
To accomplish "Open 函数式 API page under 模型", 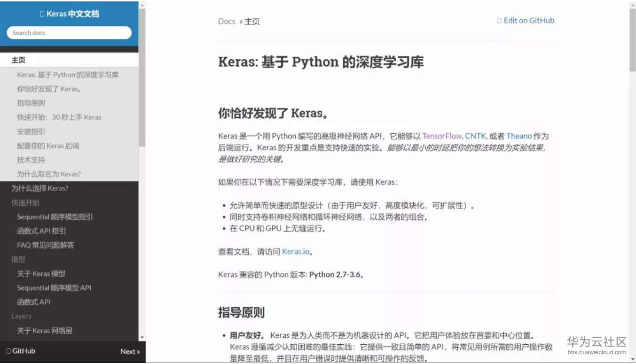I will 33,302.
